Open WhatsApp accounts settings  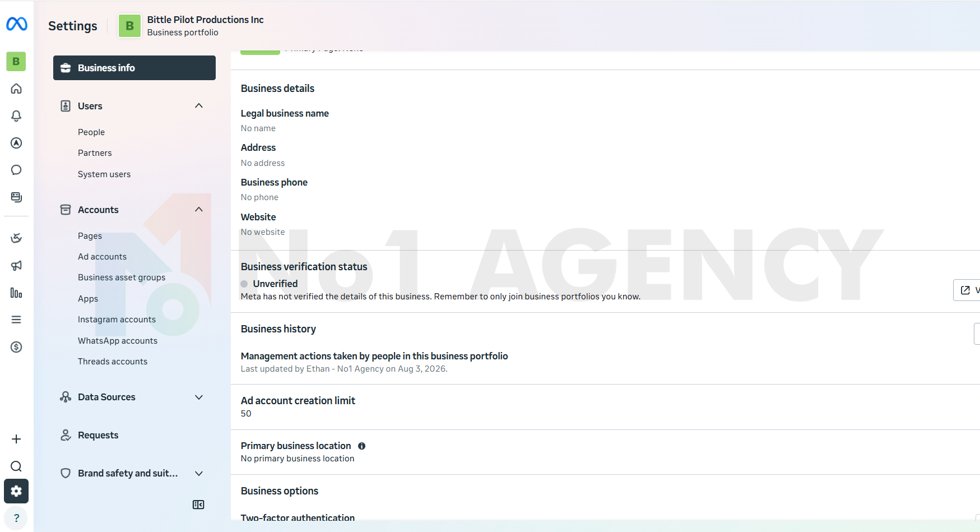[118, 341]
